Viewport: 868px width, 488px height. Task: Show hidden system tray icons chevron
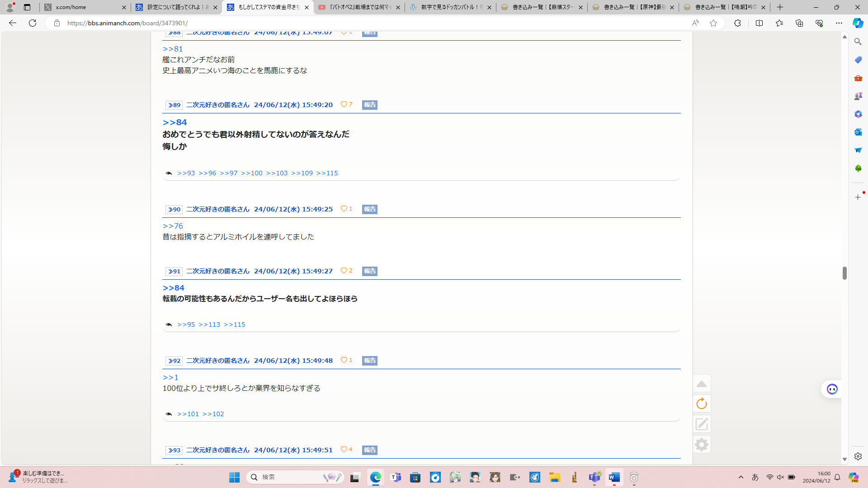pos(741,477)
